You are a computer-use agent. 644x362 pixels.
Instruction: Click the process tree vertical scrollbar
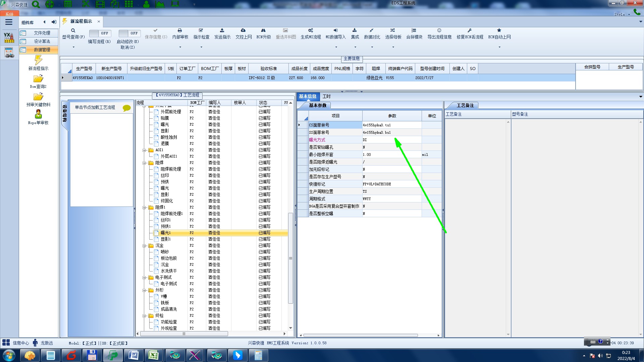[290, 258]
